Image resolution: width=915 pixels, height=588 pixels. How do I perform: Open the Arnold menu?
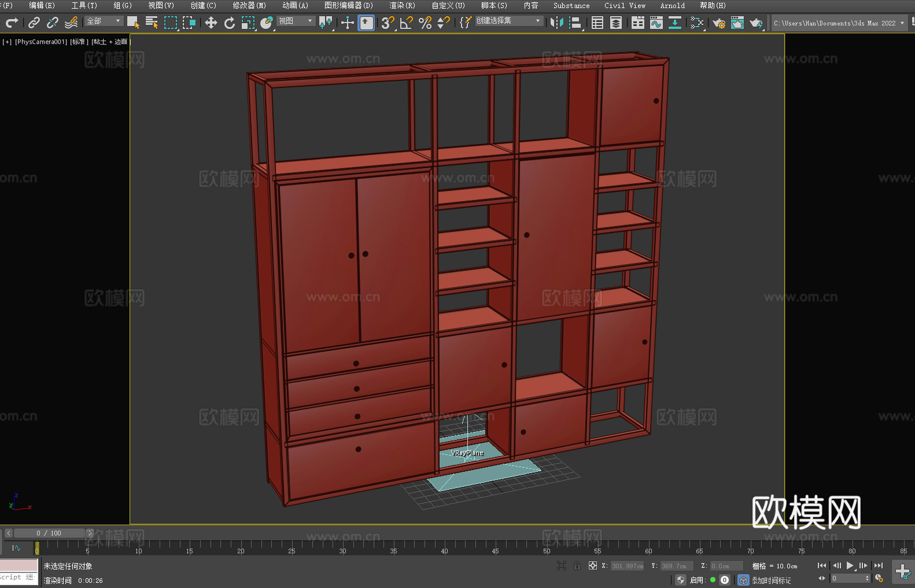673,5
